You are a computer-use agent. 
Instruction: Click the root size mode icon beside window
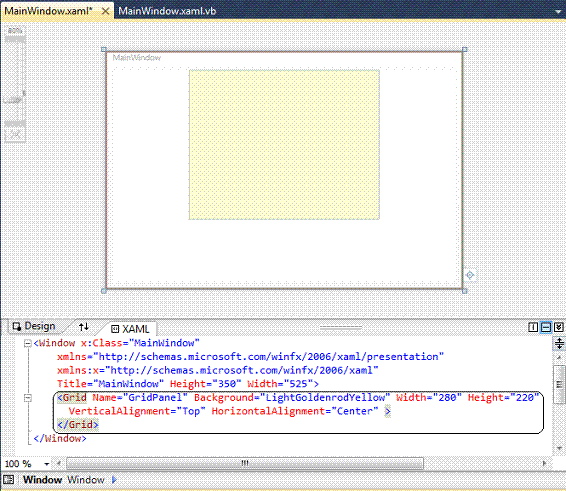point(470,275)
